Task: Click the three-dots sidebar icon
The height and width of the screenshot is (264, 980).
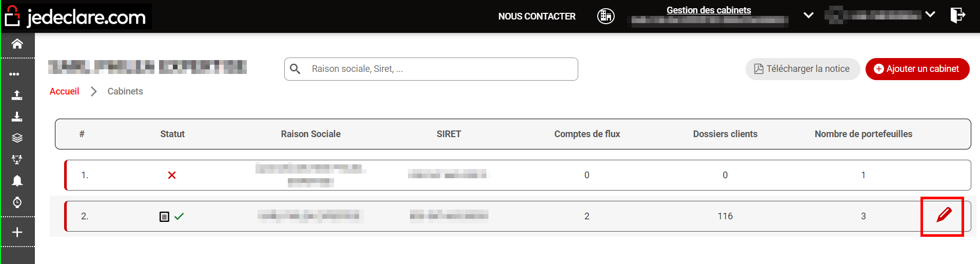Action: click(14, 74)
